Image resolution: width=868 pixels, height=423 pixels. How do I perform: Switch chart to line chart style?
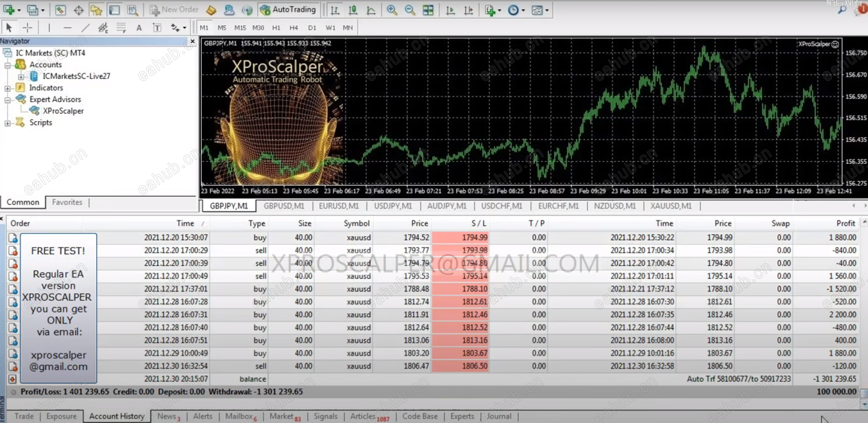coord(371,10)
